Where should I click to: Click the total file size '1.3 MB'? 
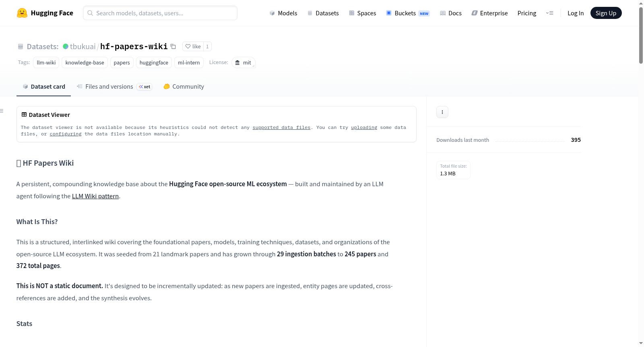pos(448,174)
